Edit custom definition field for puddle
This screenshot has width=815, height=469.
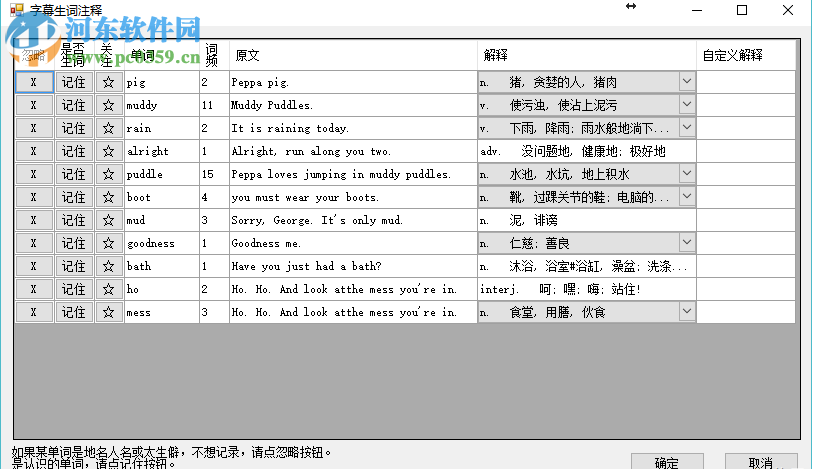coord(746,174)
